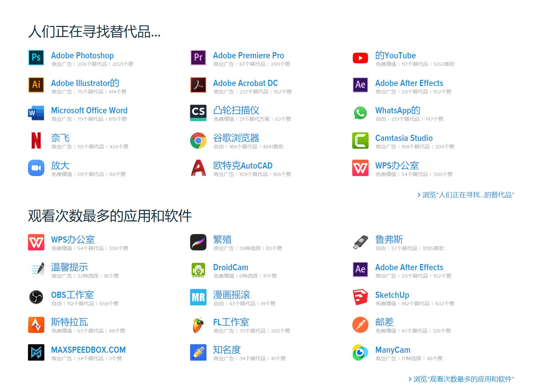Open the 谷歌浏览器 link
This screenshot has height=392, width=544.
coord(236,138)
